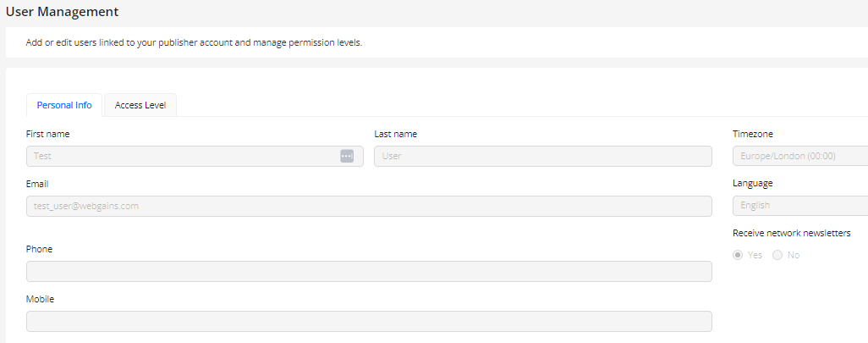Select Yes for network newsletters
868x343 pixels.
(x=738, y=255)
